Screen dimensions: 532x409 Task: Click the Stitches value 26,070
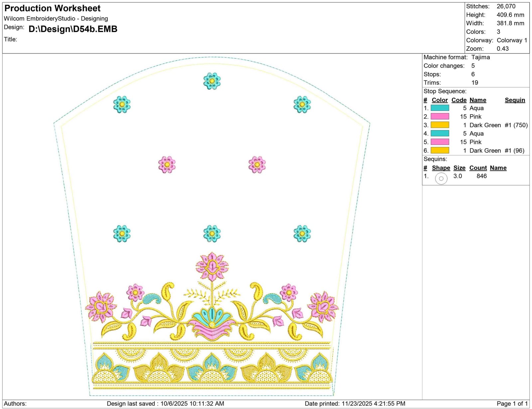click(506, 6)
